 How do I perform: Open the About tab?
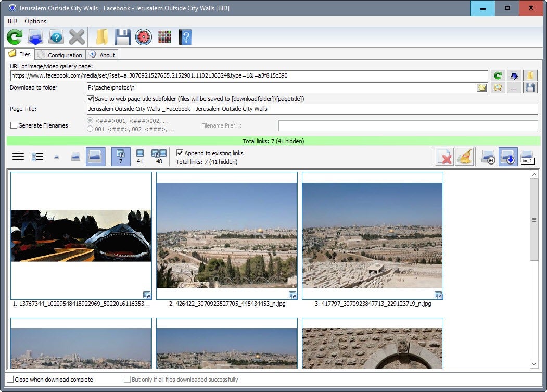point(102,55)
